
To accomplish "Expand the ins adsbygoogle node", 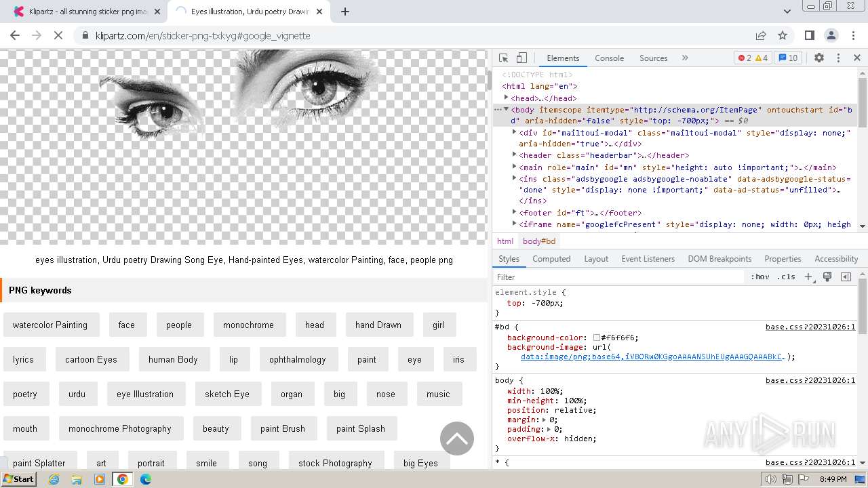I will (514, 178).
